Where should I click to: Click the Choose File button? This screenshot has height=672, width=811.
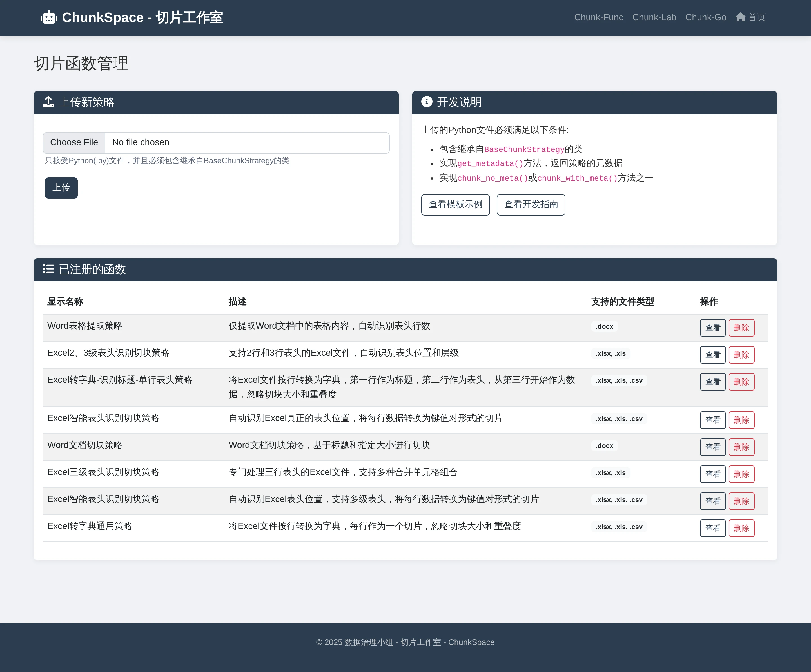74,142
